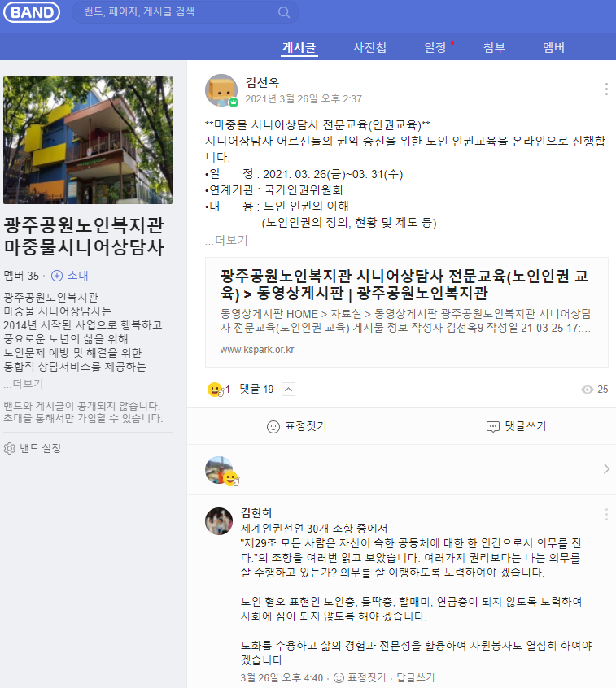Click smiley icon beside comment's 표정짓기
This screenshot has height=688, width=616.
click(339, 678)
